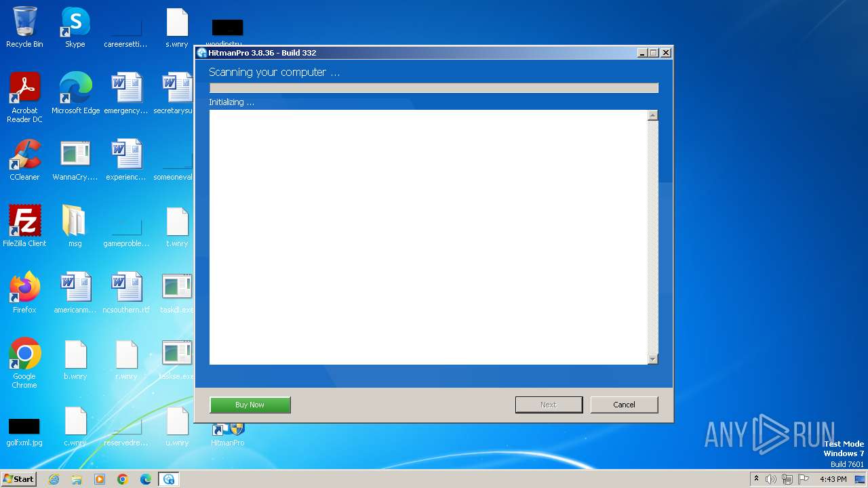Open Google Chrome desktop shortcut
The height and width of the screenshot is (488, 868).
[24, 363]
